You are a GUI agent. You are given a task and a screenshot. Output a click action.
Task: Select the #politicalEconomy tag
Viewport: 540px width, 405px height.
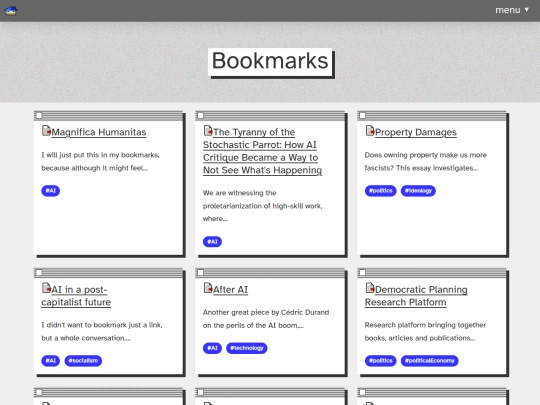tap(429, 361)
